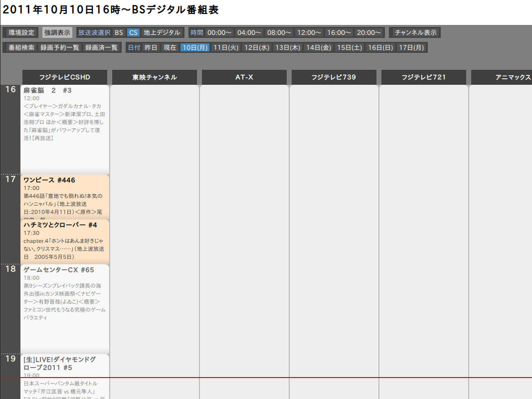The width and height of the screenshot is (532, 399).
Task: Jump to 00:00~ time slot
Action: pyautogui.click(x=219, y=32)
